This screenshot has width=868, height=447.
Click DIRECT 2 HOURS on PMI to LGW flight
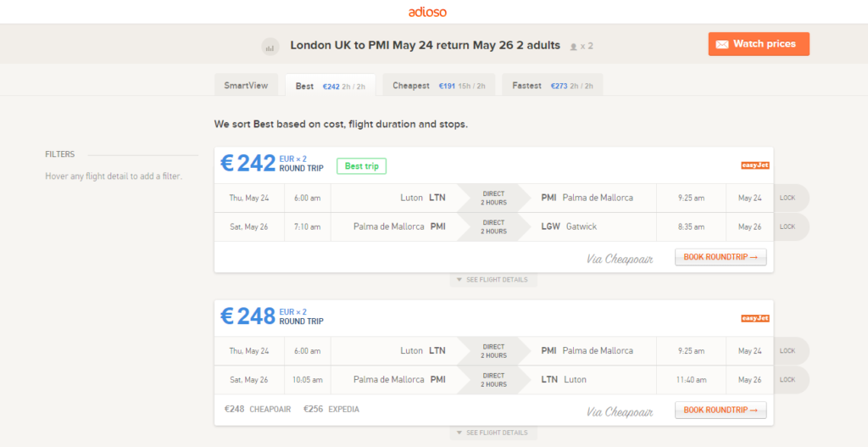click(x=492, y=226)
